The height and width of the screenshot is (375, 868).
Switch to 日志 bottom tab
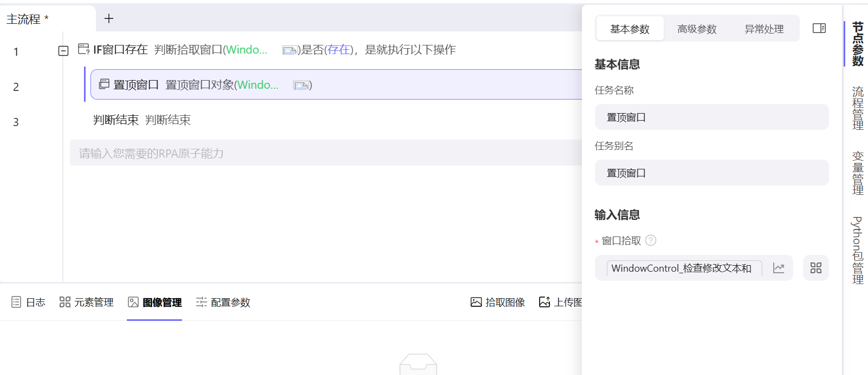click(28, 302)
